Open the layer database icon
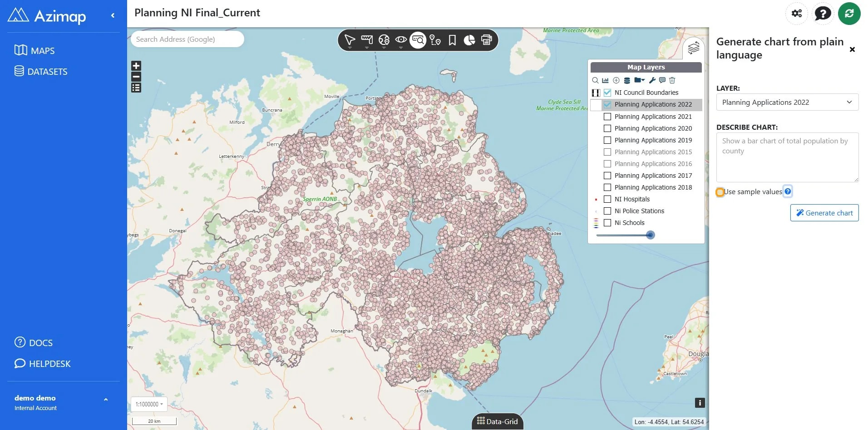 coord(627,80)
